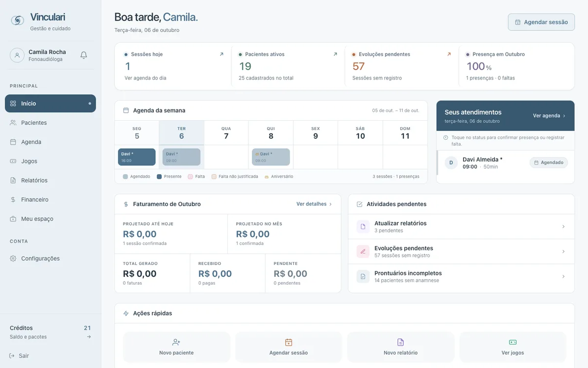
Task: Expand the Atualizar relatórios row chevron
Action: [563, 227]
